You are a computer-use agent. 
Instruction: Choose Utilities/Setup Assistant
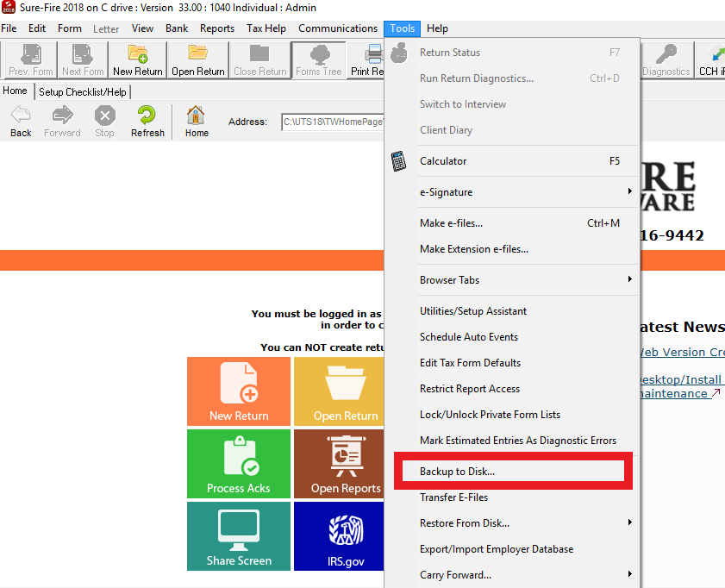point(513,311)
